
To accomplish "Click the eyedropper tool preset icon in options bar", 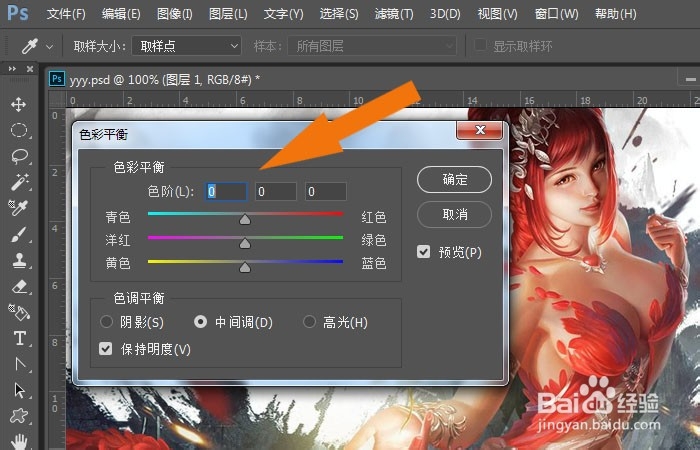I will click(30, 46).
